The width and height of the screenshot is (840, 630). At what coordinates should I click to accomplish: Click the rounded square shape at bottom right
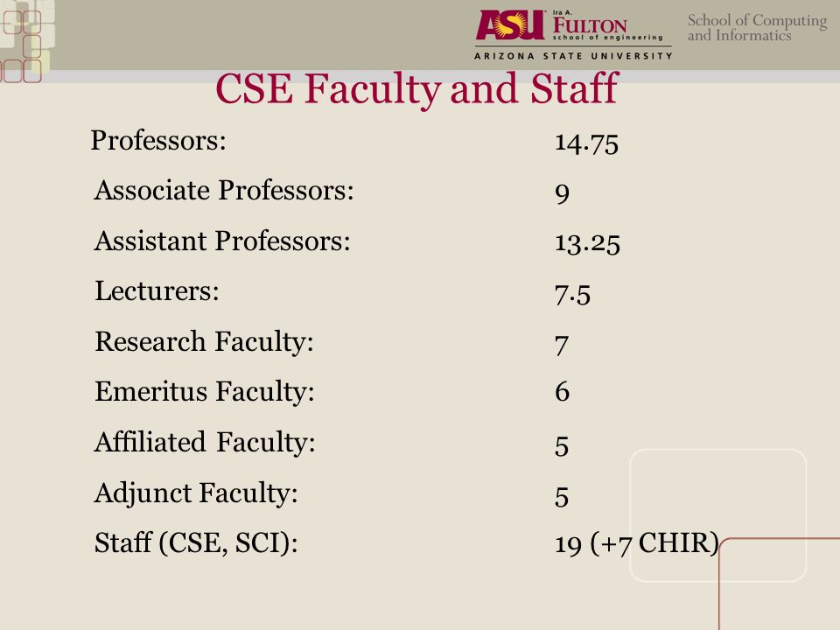point(717,514)
